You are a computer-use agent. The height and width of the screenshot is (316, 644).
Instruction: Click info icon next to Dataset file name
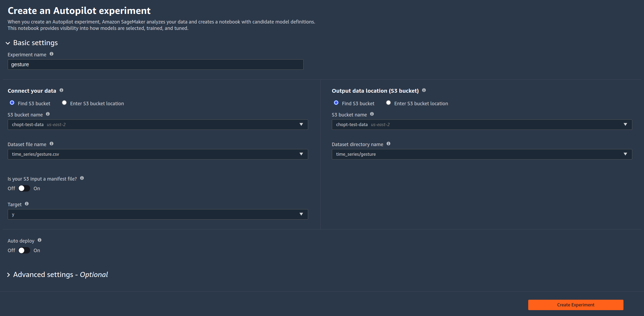(51, 144)
